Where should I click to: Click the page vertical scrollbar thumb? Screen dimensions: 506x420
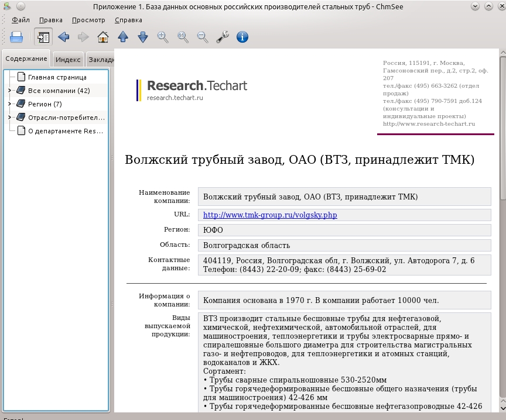502,128
